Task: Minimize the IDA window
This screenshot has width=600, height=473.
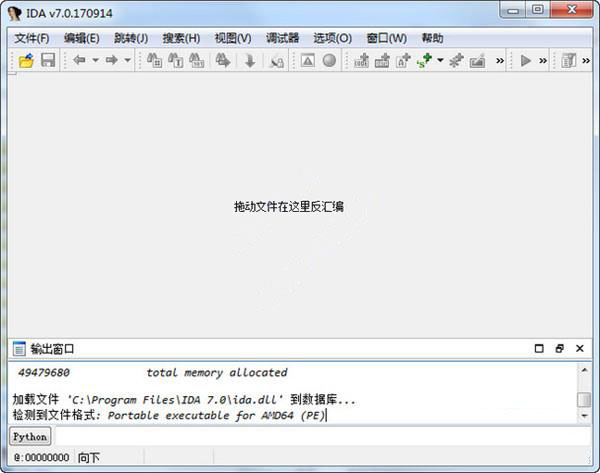Action: [513, 11]
